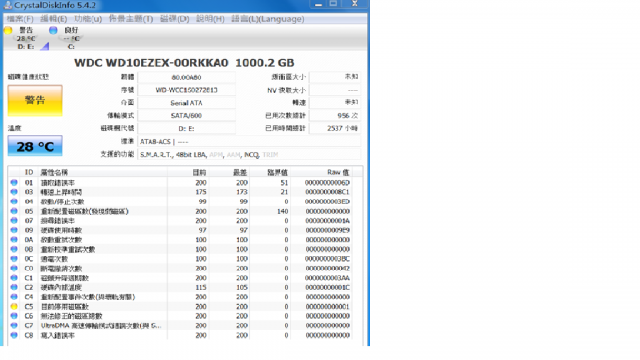The image size is (640, 360).
Task: Select raw value 0000000009E9 in row 09
Action: click(327, 230)
